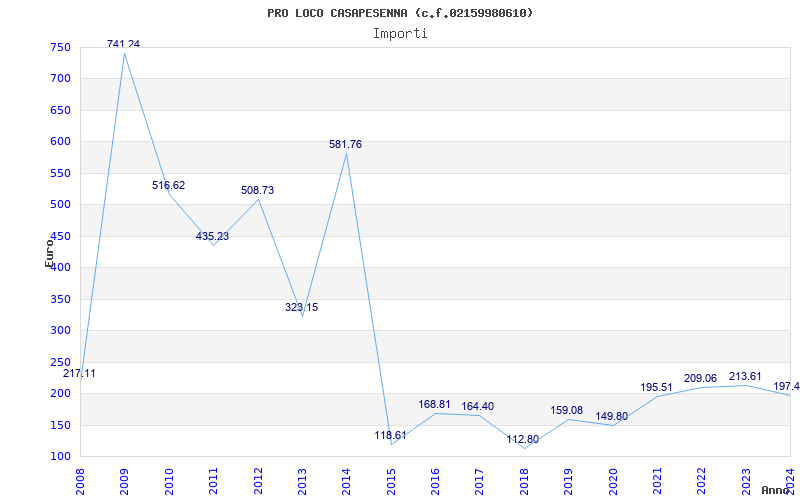The width and height of the screenshot is (800, 500).
Task: Select the 100 y-axis tick label
Action: [60, 457]
